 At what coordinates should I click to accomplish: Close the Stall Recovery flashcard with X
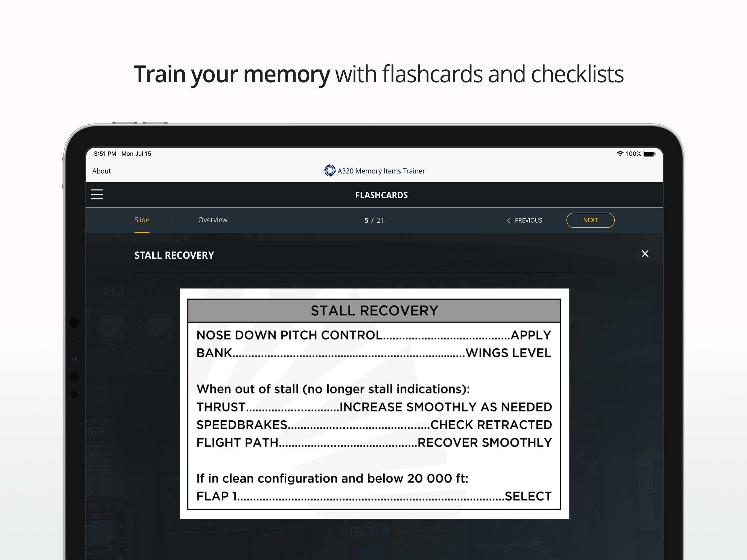click(645, 254)
